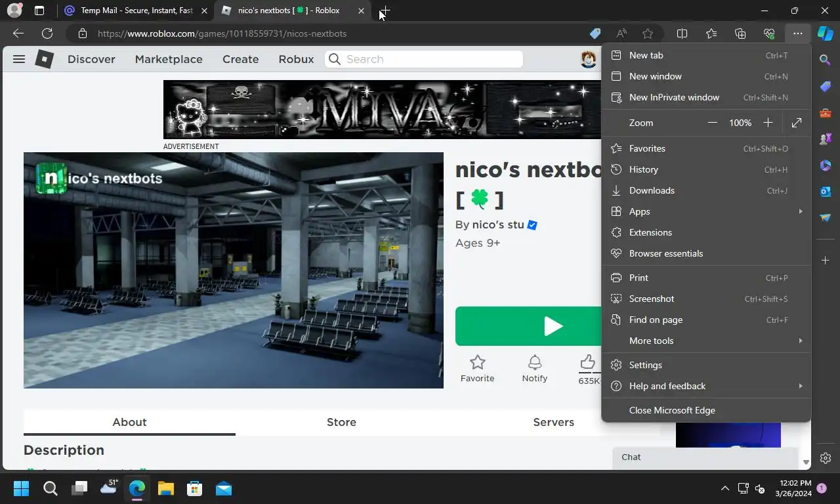Open Windows Start menu
Image resolution: width=840 pixels, height=504 pixels.
pos(21,488)
